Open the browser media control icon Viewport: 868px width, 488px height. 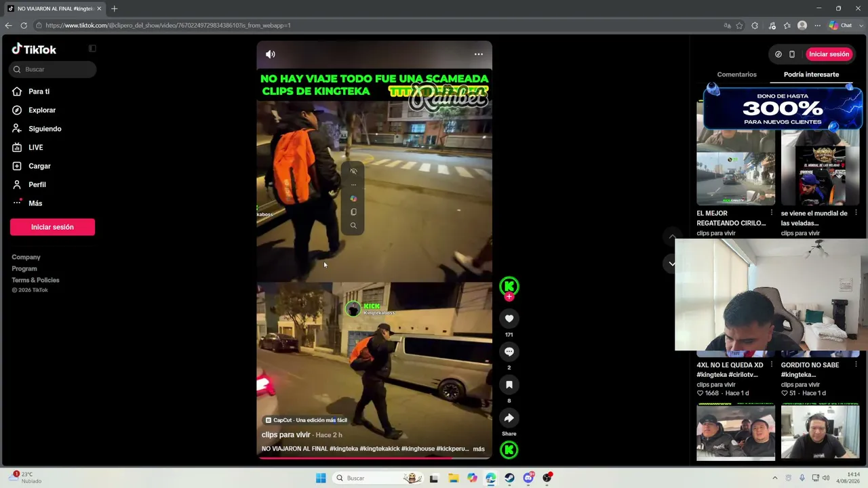coord(772,26)
